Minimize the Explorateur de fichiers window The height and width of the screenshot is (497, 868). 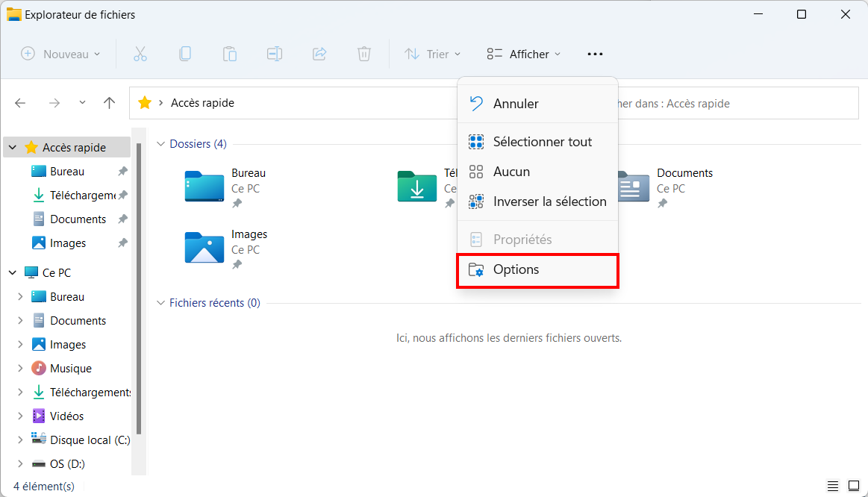tap(758, 14)
